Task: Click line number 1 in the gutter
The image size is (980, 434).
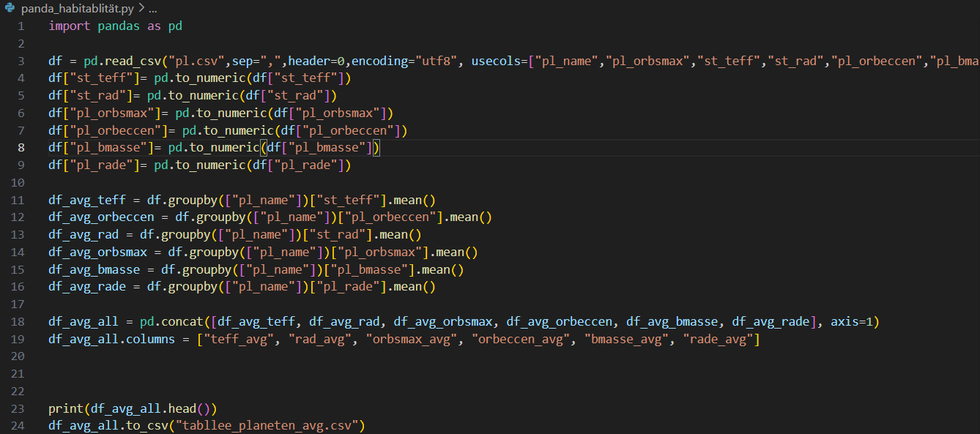Action: click(x=21, y=26)
